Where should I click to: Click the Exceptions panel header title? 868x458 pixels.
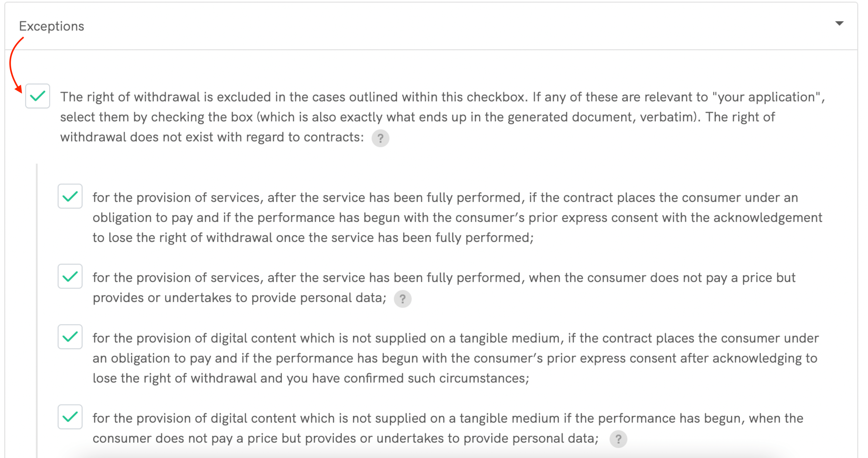pyautogui.click(x=51, y=26)
